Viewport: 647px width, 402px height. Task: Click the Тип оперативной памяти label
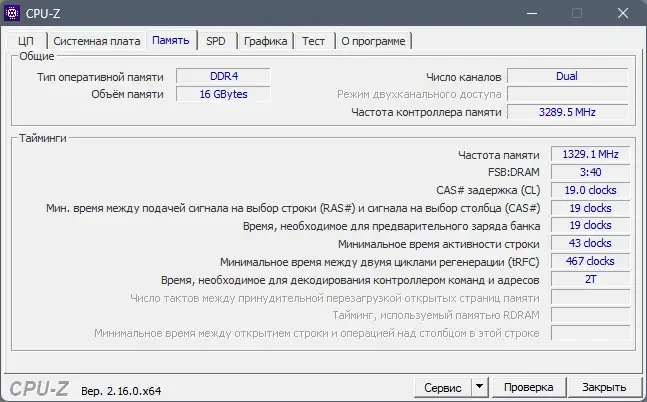(x=100, y=77)
